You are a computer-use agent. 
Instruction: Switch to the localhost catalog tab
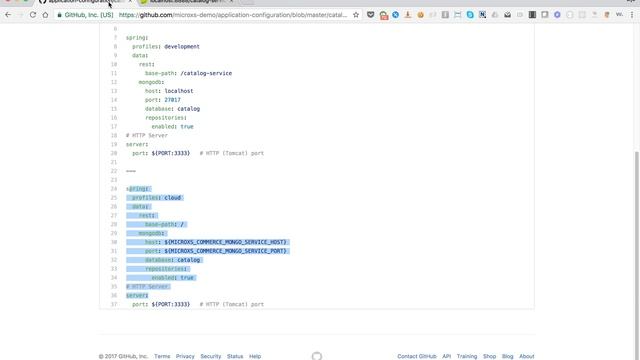coord(186,2)
